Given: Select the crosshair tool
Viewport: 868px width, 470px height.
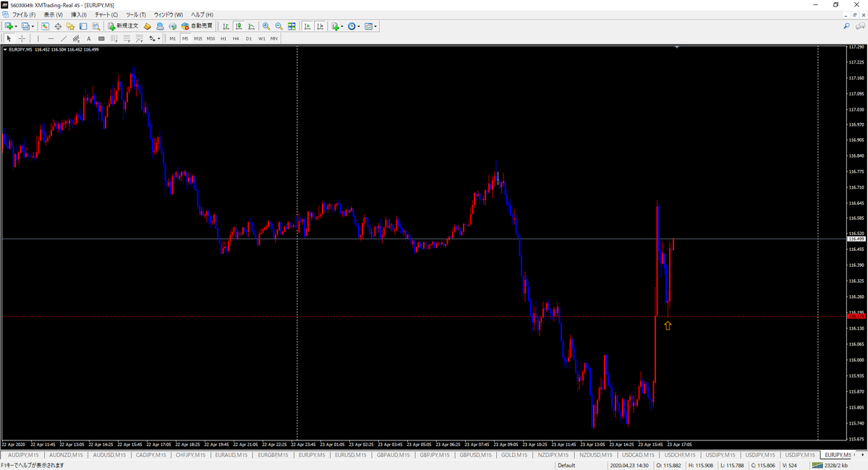Looking at the screenshot, I should coord(22,38).
